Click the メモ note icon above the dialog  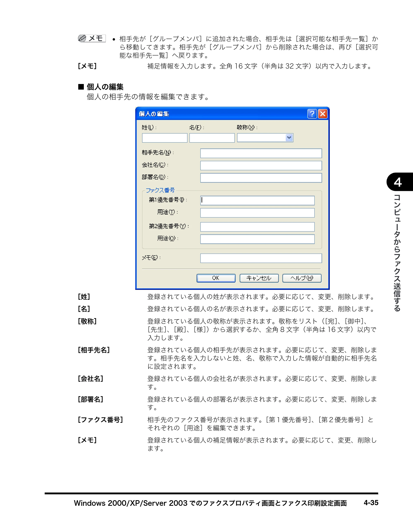(x=92, y=38)
